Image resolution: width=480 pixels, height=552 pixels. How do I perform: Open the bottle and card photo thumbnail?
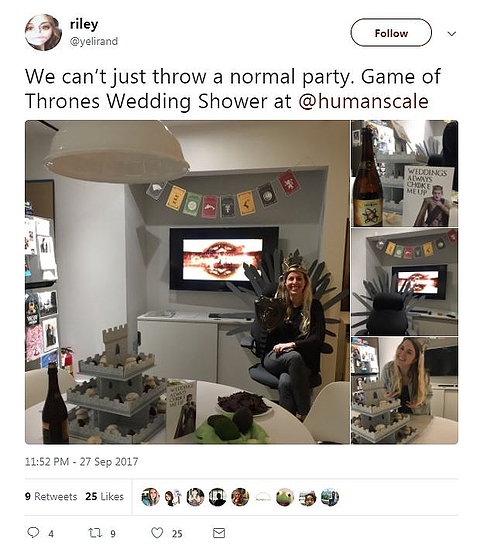(405, 173)
